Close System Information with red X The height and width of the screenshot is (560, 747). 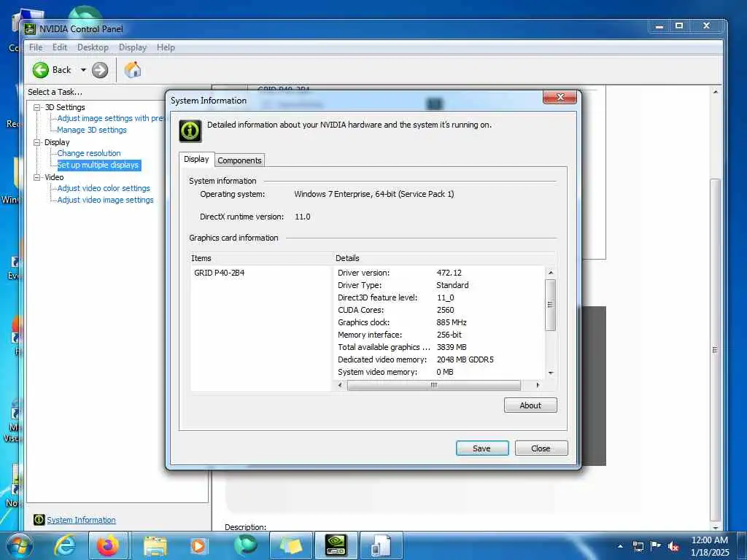click(x=560, y=97)
